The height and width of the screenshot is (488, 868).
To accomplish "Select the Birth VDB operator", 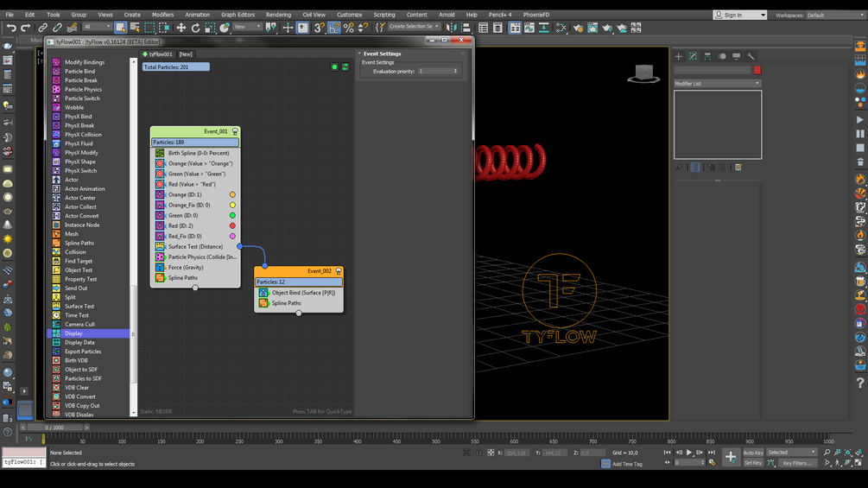I will [x=76, y=360].
